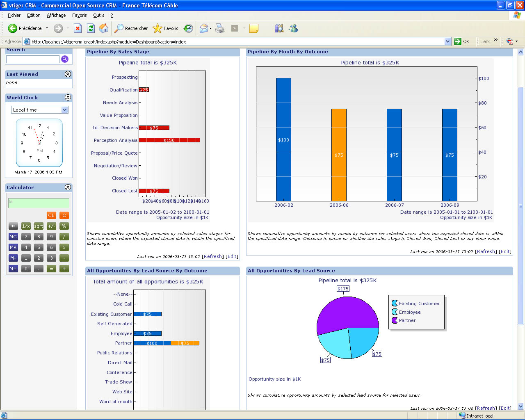
Task: Open the Mail icon dropdown arrow
Action: 210,28
